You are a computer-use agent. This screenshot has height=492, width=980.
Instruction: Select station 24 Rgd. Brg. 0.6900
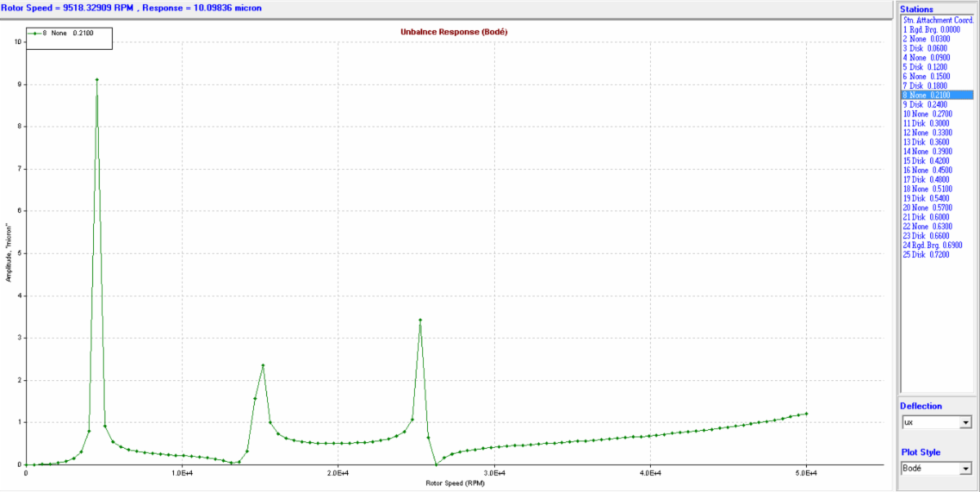933,245
